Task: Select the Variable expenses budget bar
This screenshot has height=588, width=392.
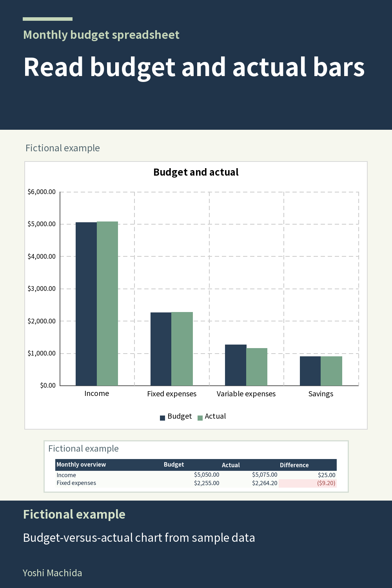Action: [236, 365]
